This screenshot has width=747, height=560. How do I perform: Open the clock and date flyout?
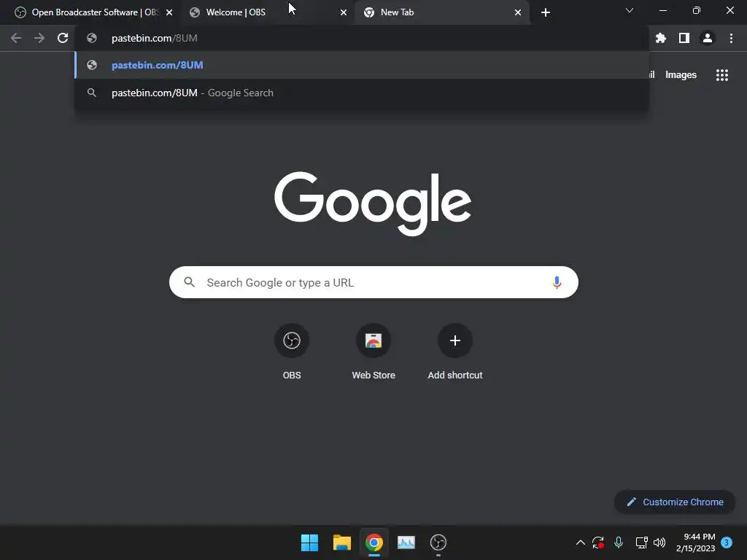point(695,542)
